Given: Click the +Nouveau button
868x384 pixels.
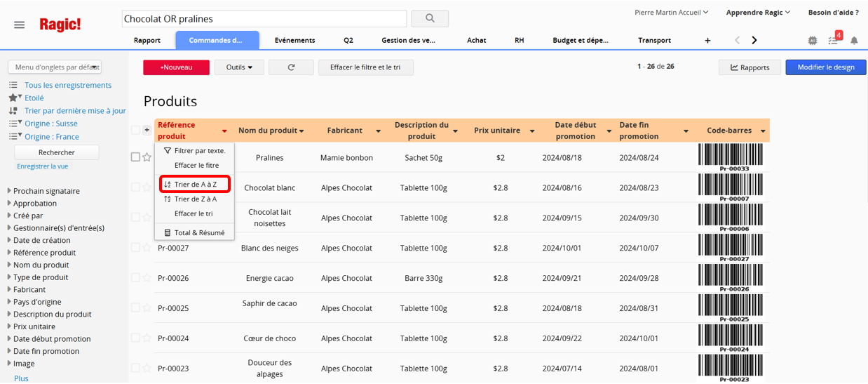Looking at the screenshot, I should coord(176,67).
